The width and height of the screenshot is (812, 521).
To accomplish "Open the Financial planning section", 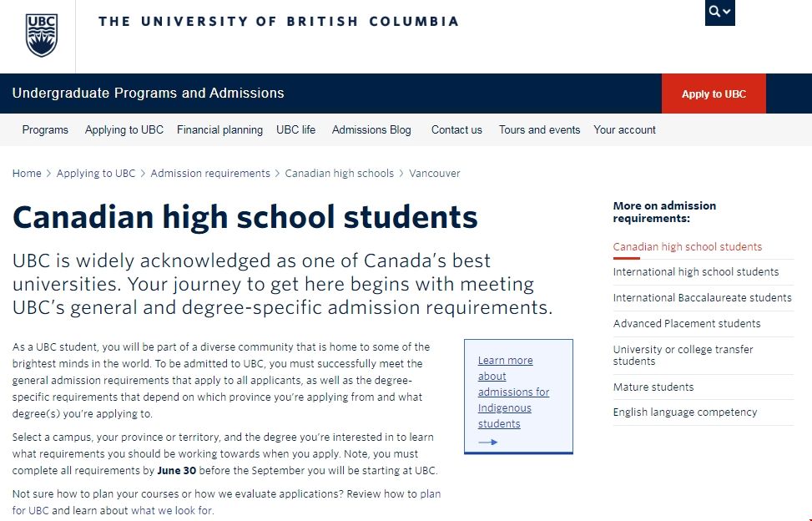I will pos(219,129).
